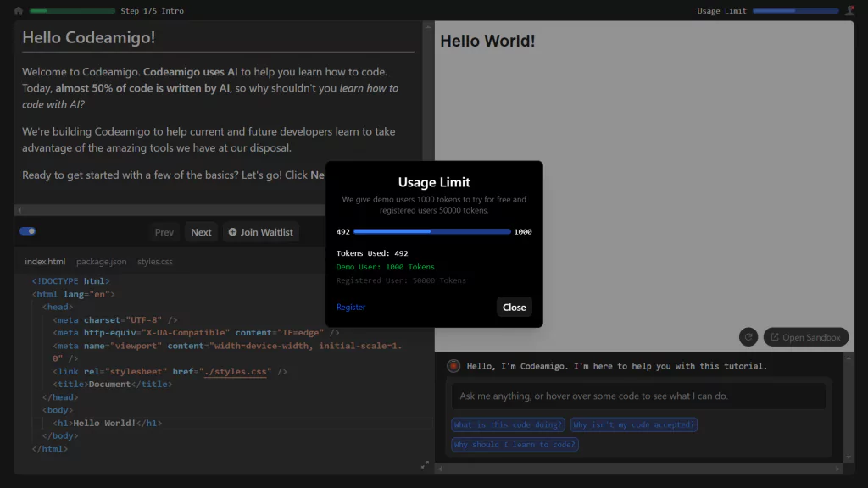Click 'Registered User: 50000 Tokens' strikethrough text
Image resolution: width=868 pixels, height=488 pixels.
[x=401, y=280]
